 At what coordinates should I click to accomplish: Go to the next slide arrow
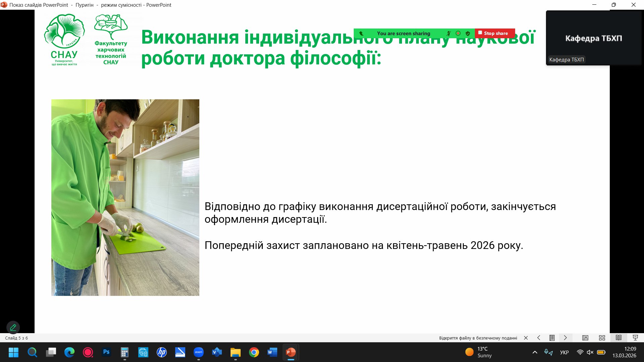coord(565,338)
